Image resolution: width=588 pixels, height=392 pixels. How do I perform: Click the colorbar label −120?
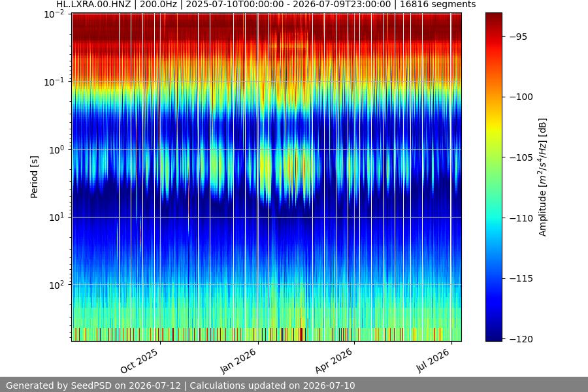point(521,339)
